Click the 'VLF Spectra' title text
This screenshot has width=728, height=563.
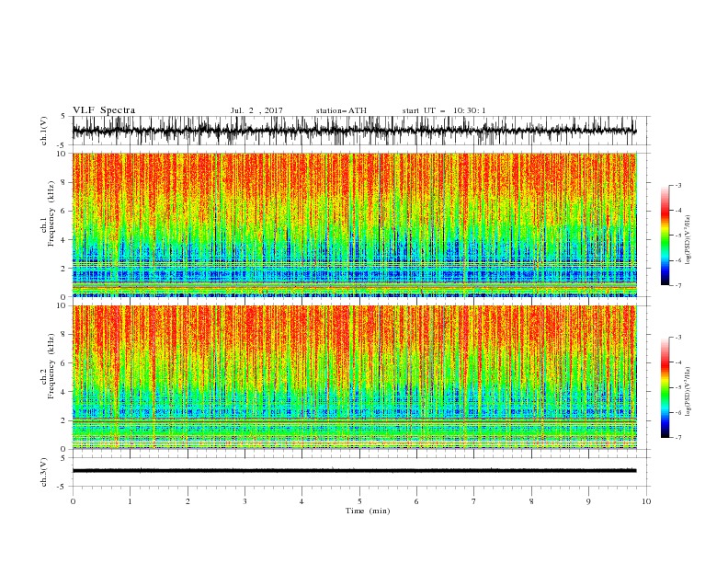coord(104,110)
